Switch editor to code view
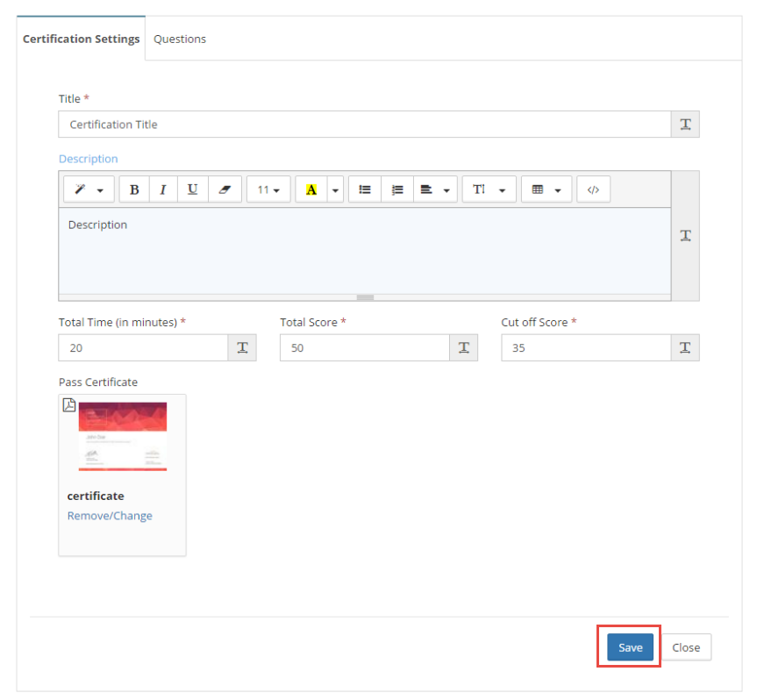The image size is (757, 700). click(x=593, y=189)
